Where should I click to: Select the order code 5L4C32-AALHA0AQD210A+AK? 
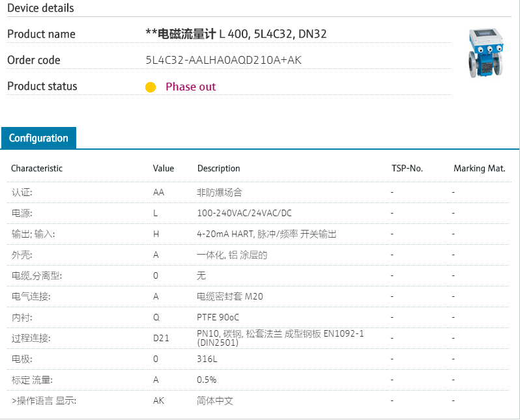coord(224,61)
